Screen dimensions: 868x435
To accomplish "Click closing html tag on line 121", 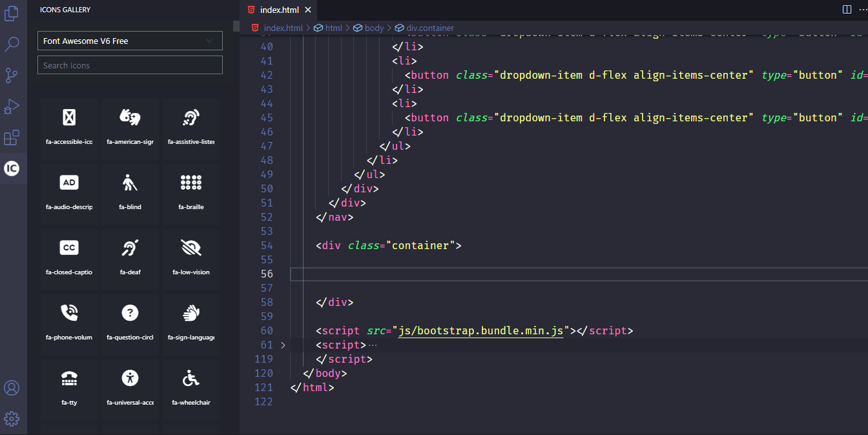I will coord(313,387).
